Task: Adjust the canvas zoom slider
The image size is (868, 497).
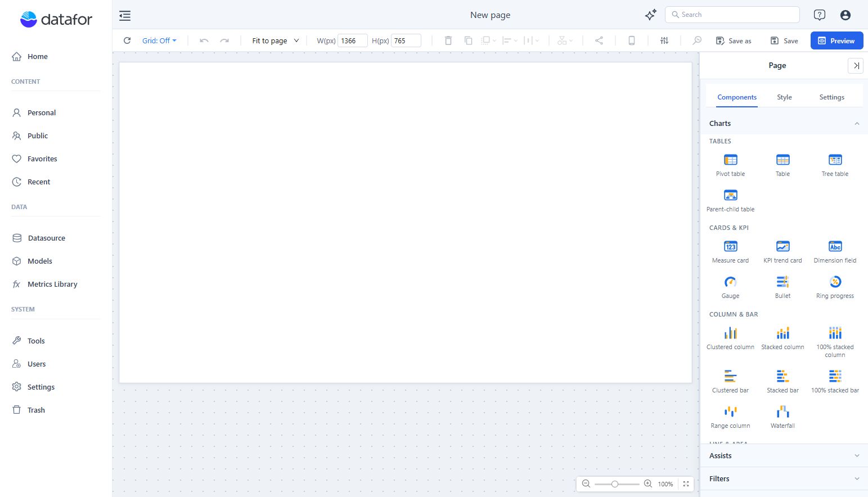Action: pos(617,484)
